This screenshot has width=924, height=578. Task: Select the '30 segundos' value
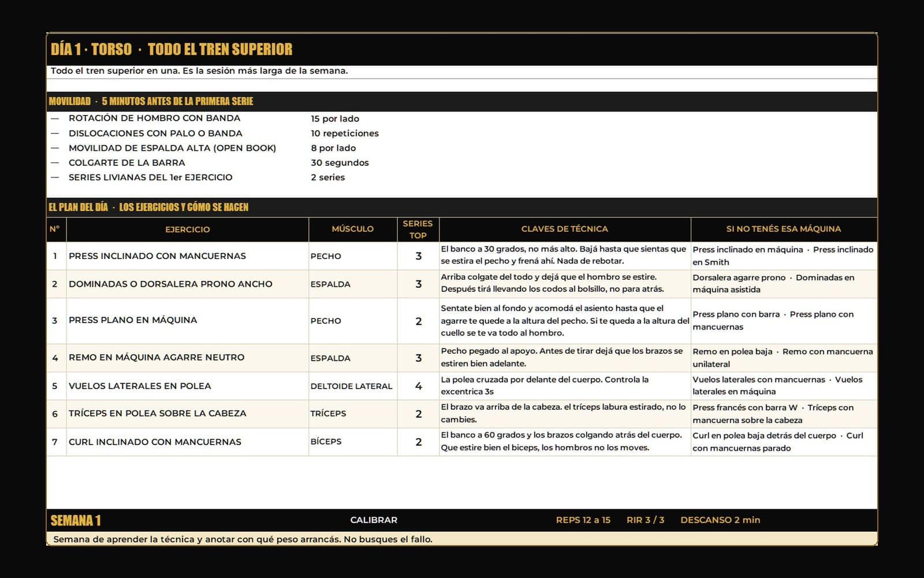(x=340, y=162)
